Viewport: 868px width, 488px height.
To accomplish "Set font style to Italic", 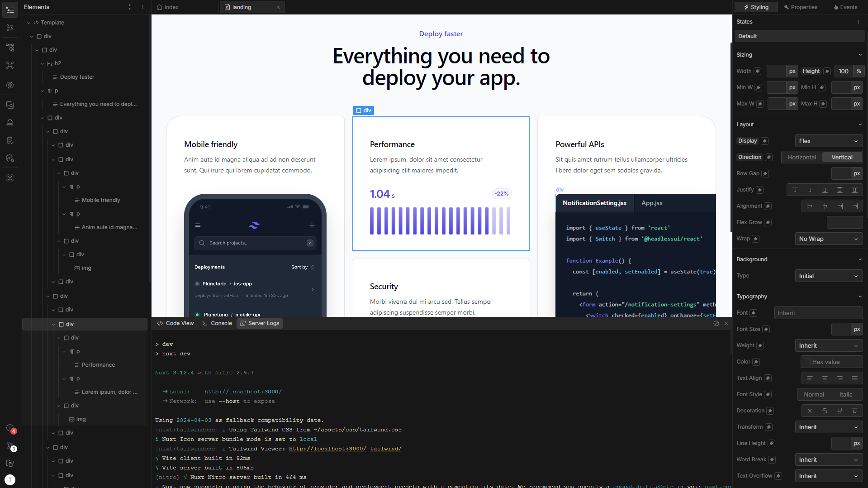I will [x=845, y=394].
